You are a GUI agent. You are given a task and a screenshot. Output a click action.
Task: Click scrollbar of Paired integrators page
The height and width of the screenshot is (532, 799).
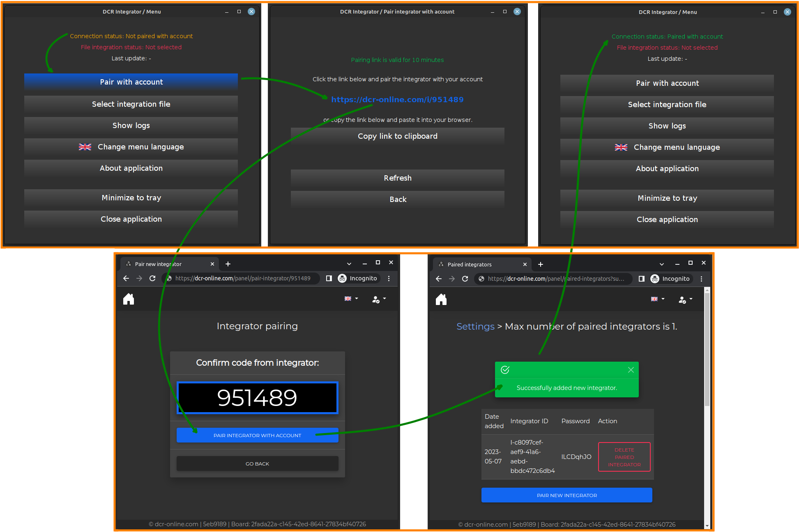pyautogui.click(x=707, y=349)
